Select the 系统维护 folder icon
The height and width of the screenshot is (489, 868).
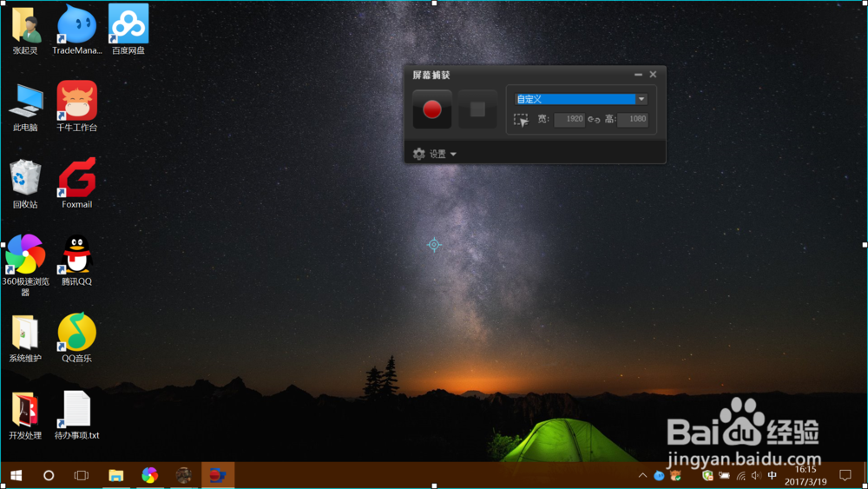pyautogui.click(x=25, y=338)
